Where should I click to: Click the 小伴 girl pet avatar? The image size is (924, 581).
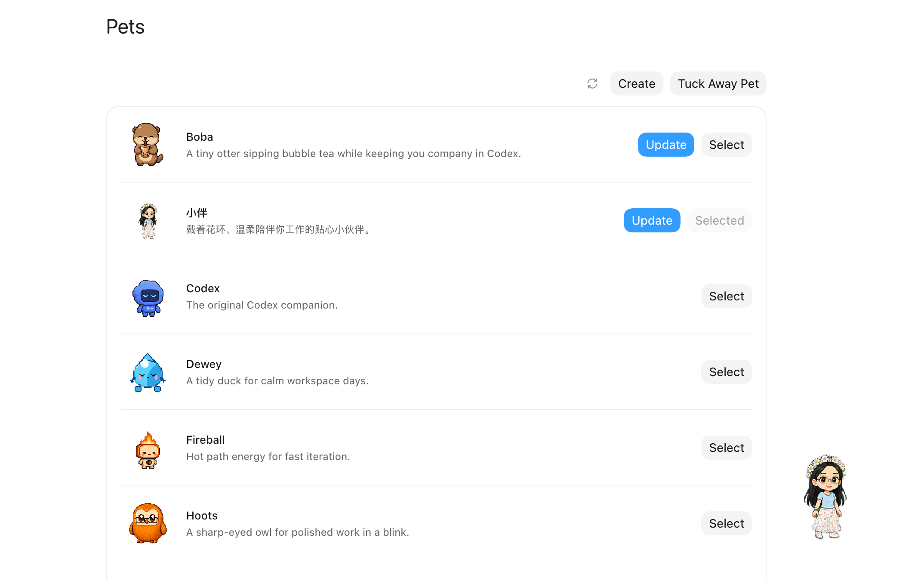point(148,221)
